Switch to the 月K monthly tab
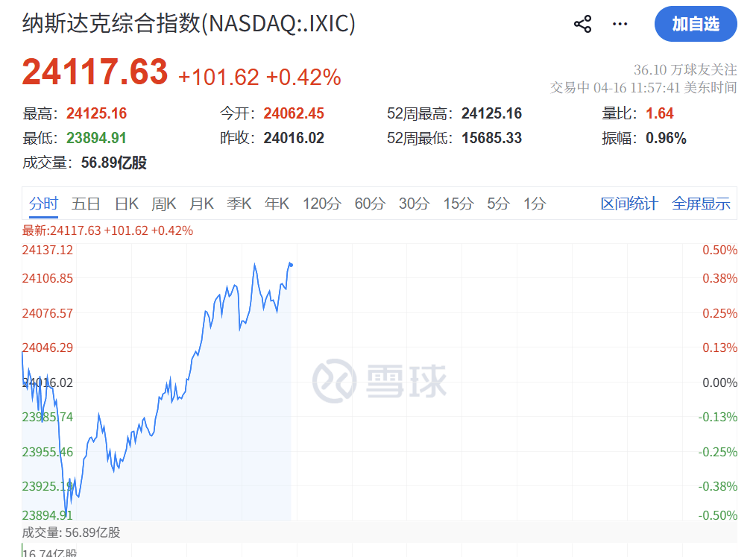This screenshot has height=557, width=756. 201,203
